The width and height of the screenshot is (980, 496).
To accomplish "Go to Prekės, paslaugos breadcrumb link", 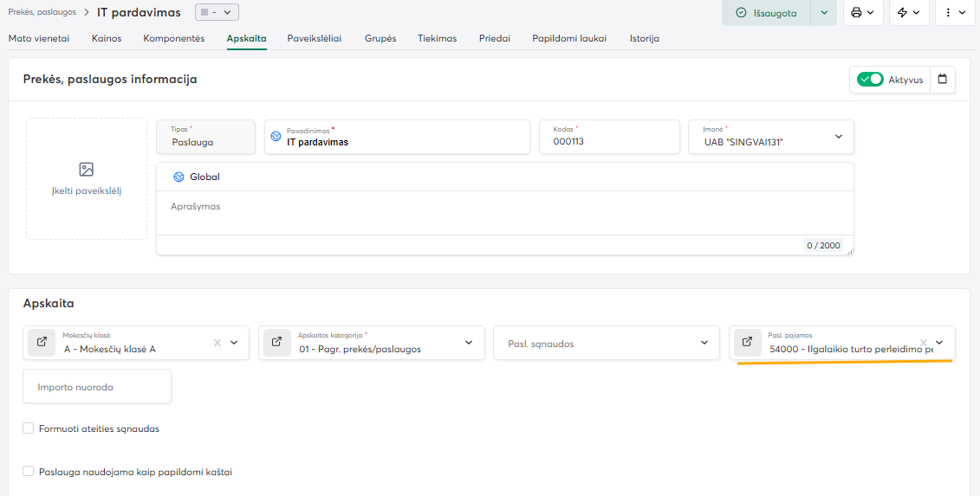I will [42, 12].
